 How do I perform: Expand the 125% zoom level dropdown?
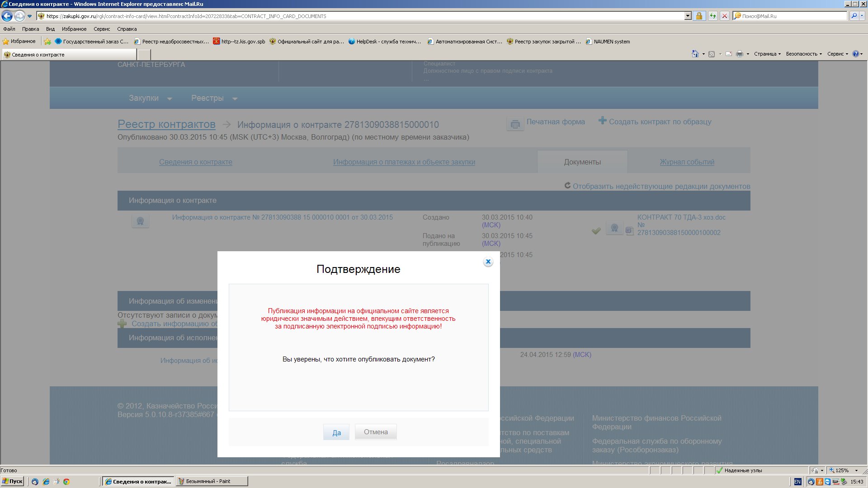[x=856, y=470]
